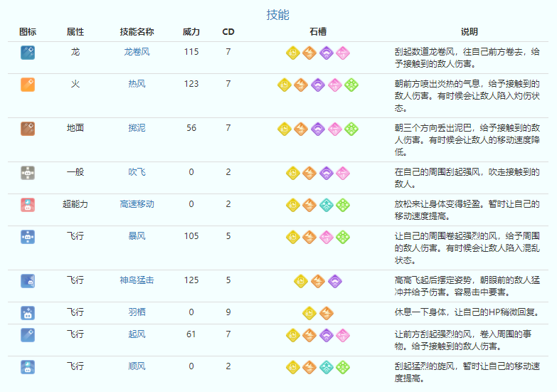The image size is (557, 392).
Task: Click the CD value 9 for 羽栖
Action: tap(228, 312)
